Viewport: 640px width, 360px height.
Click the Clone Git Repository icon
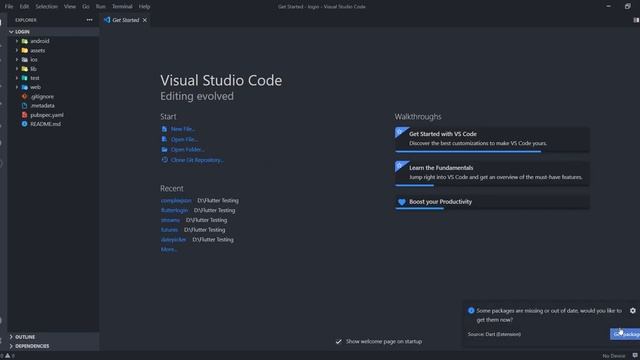tap(164, 160)
